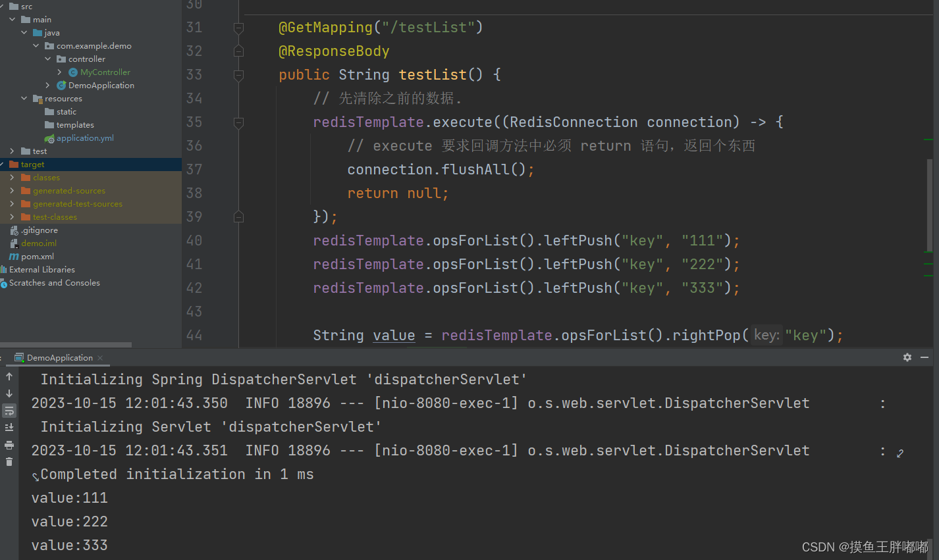Click the .gitignore file icon

[14, 230]
